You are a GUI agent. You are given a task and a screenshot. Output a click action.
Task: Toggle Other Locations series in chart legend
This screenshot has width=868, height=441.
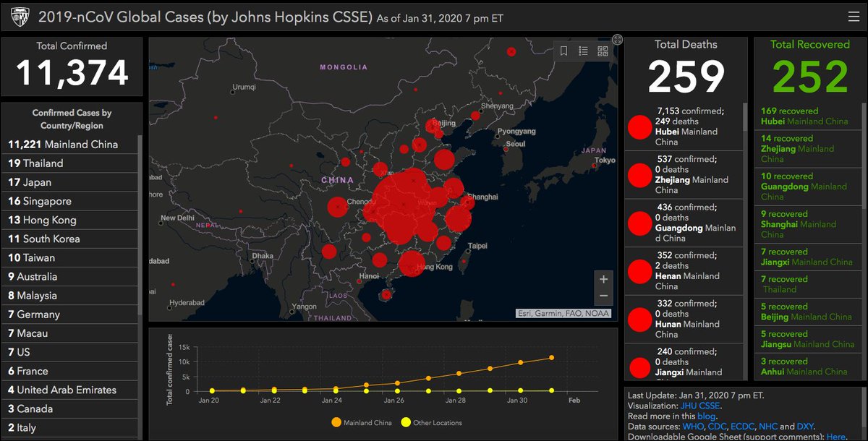point(431,422)
